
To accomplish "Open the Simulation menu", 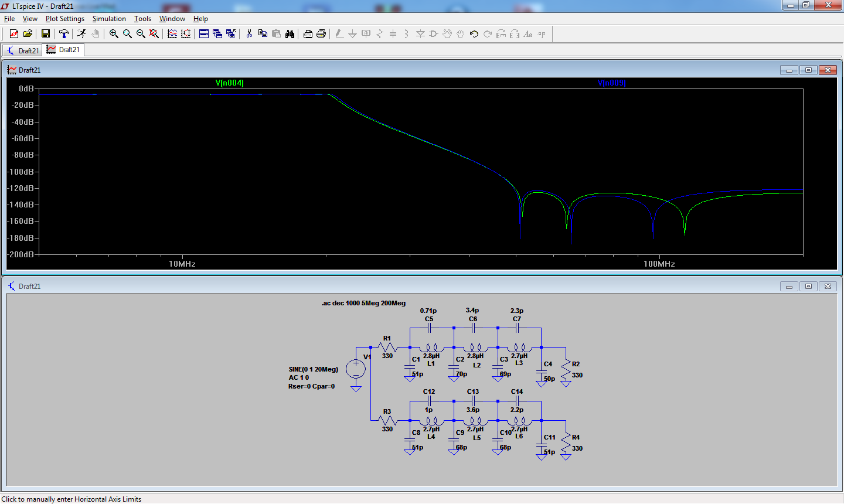I will pyautogui.click(x=109, y=19).
